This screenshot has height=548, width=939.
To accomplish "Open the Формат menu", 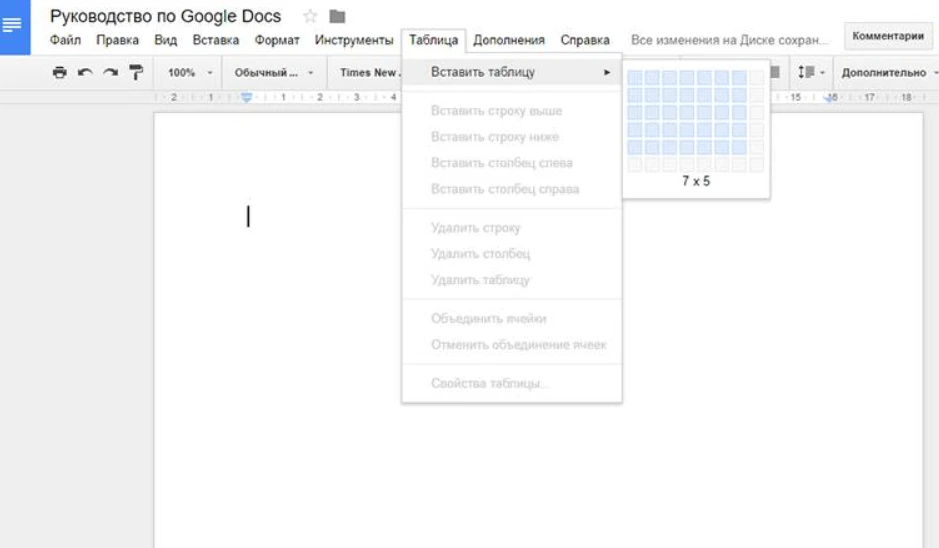I will click(x=277, y=40).
